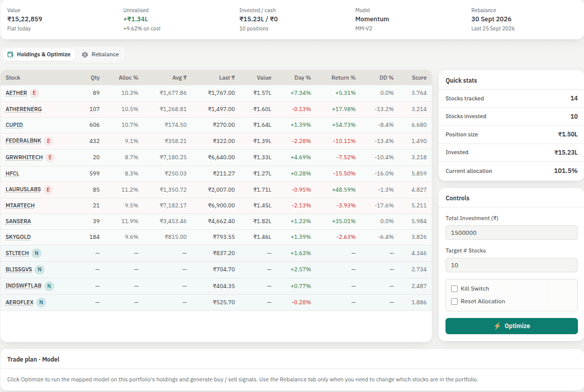Screen dimensions: 584x392
Task: Open the AETHER stock link
Action: coord(16,93)
